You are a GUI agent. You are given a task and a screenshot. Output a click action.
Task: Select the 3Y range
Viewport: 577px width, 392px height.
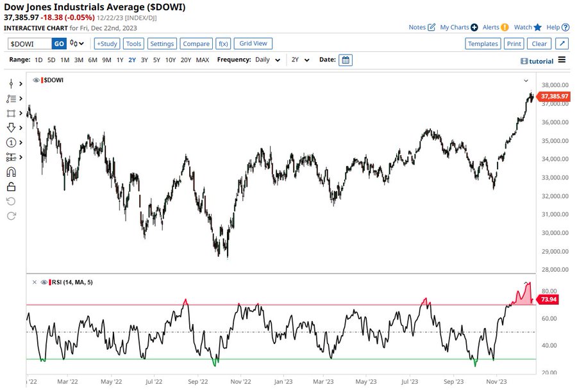click(144, 60)
